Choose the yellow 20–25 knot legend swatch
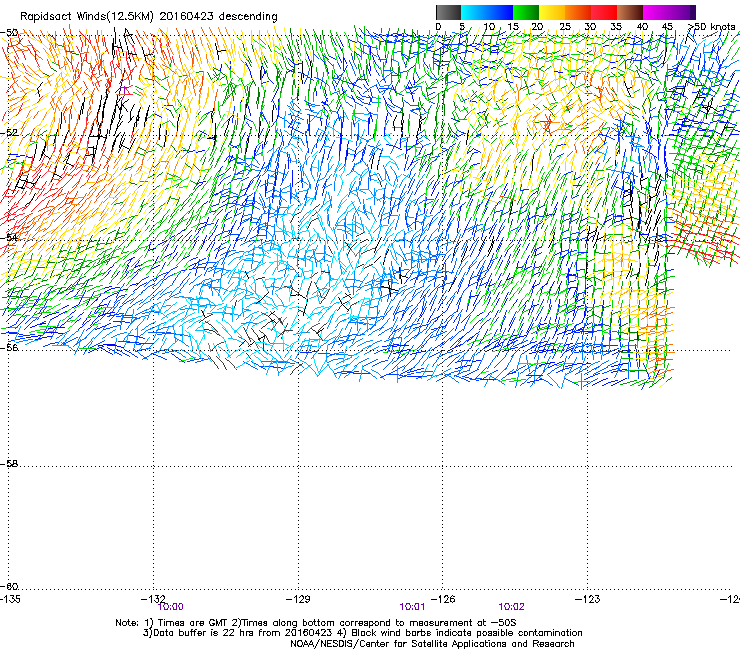 (552, 12)
